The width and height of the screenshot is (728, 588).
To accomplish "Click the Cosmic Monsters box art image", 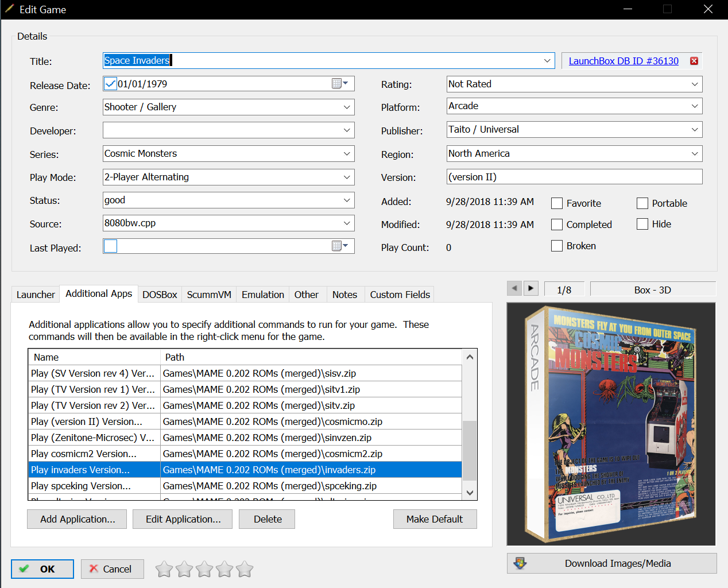I will [x=611, y=424].
